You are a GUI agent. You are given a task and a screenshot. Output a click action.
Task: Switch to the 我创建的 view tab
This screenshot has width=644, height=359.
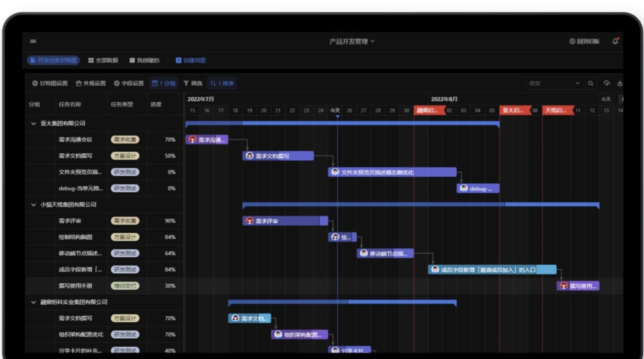pyautogui.click(x=144, y=60)
